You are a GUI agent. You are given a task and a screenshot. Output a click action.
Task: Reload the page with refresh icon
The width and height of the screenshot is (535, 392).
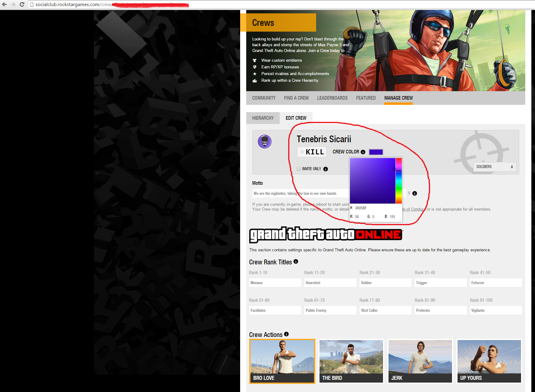[x=22, y=4]
